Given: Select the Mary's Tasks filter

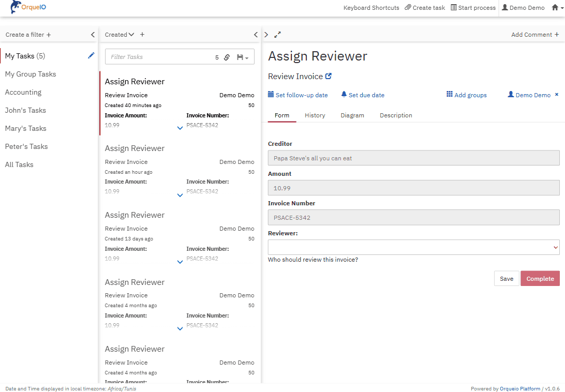Looking at the screenshot, I should click(x=25, y=128).
